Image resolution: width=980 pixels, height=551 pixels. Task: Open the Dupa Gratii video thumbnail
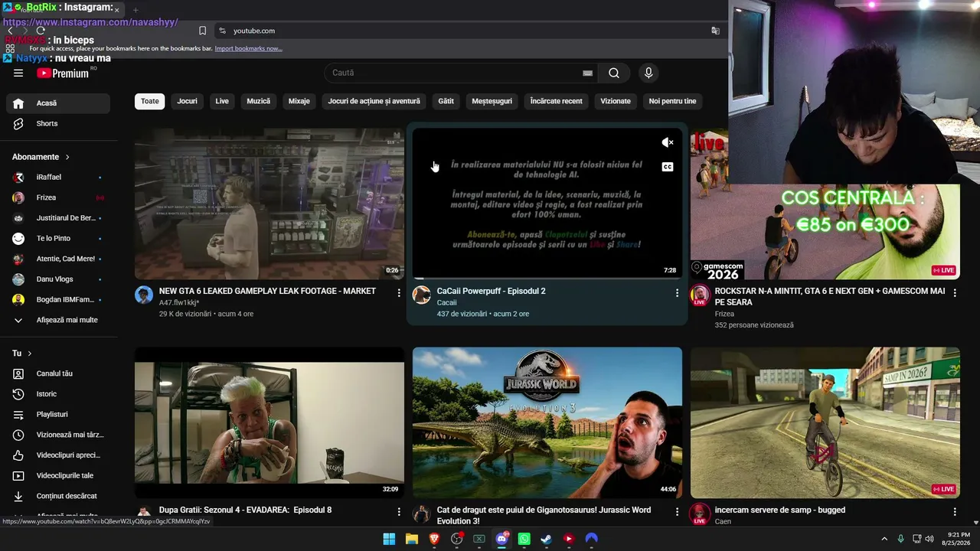(x=269, y=422)
